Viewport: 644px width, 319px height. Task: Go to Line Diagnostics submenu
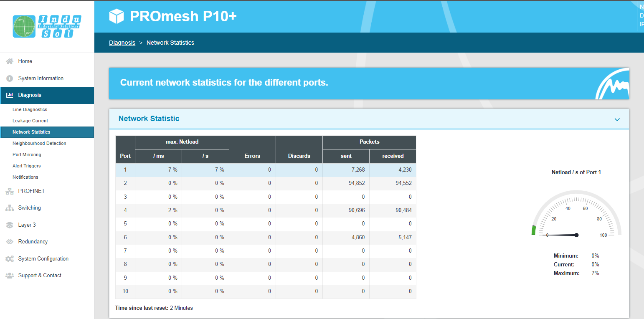(x=47, y=109)
